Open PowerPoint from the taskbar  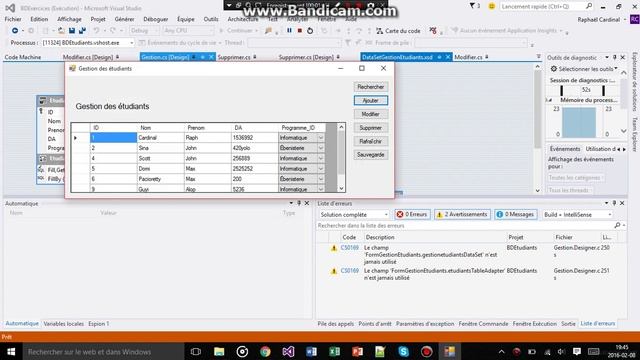tap(358, 351)
